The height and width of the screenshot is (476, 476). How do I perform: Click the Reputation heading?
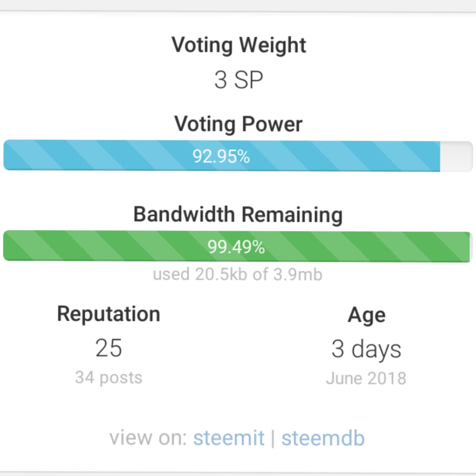pos(109,314)
